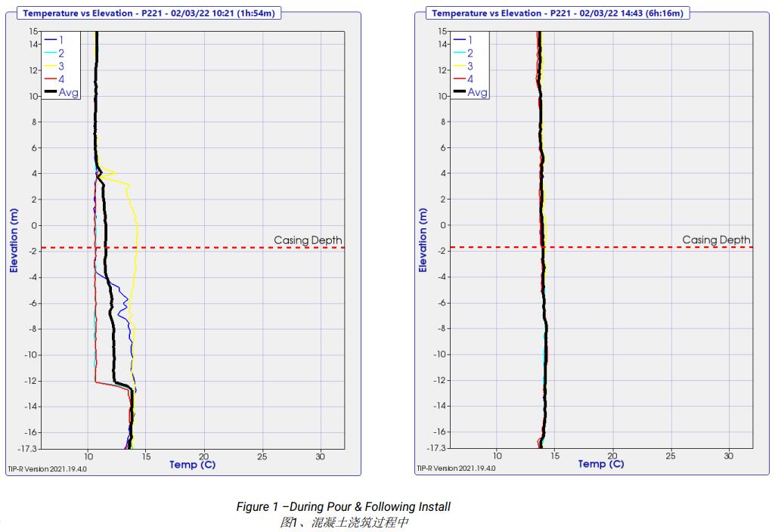The image size is (775, 532).
Task: Select the Casing Depth label in the 6h:16m chart
Action: point(716,240)
